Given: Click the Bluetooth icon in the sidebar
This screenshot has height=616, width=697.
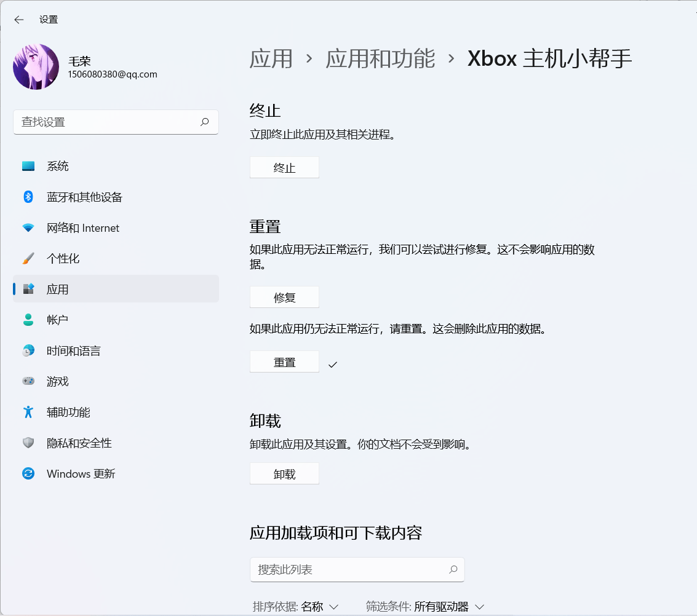Looking at the screenshot, I should click(x=28, y=197).
